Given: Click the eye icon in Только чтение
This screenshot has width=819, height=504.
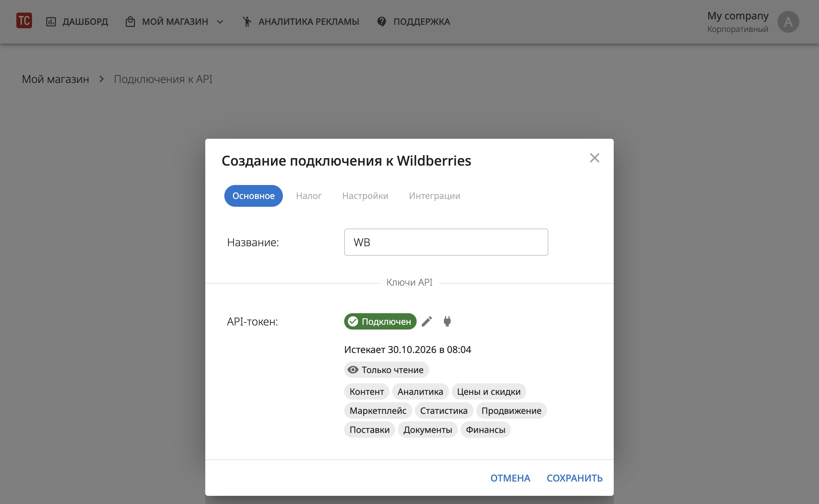Looking at the screenshot, I should tap(353, 370).
